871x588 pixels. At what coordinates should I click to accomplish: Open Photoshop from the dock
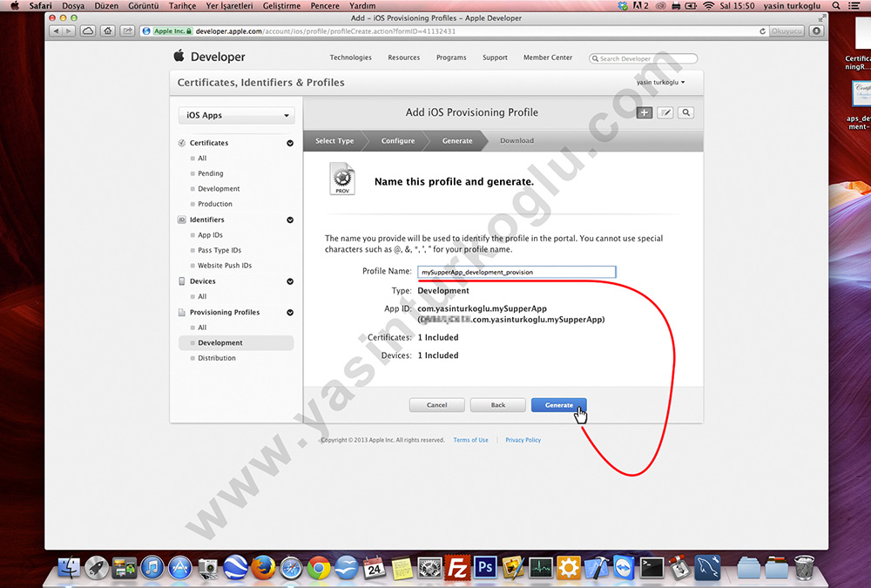coord(485,568)
